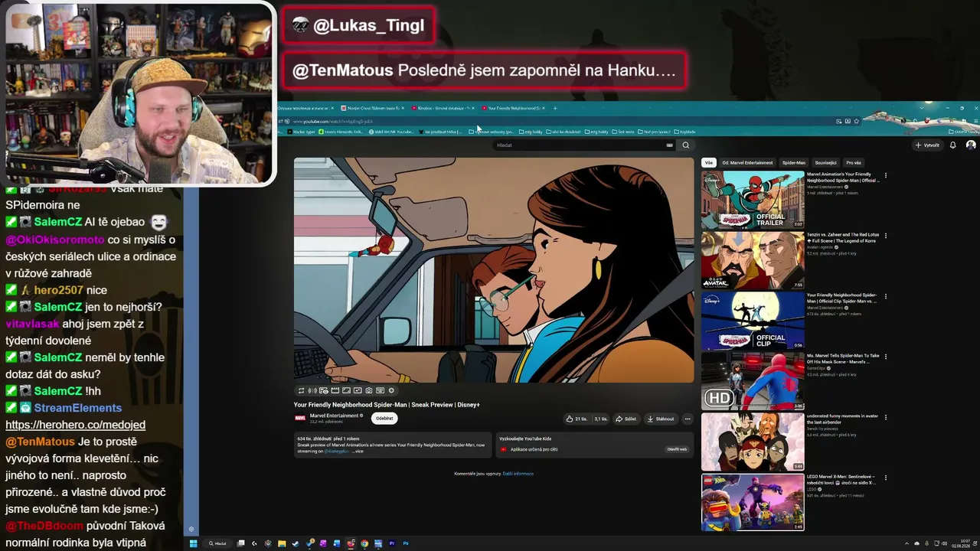Image resolution: width=980 pixels, height=551 pixels.
Task: Open the on-screen keyboard icon in search box
Action: tap(669, 145)
